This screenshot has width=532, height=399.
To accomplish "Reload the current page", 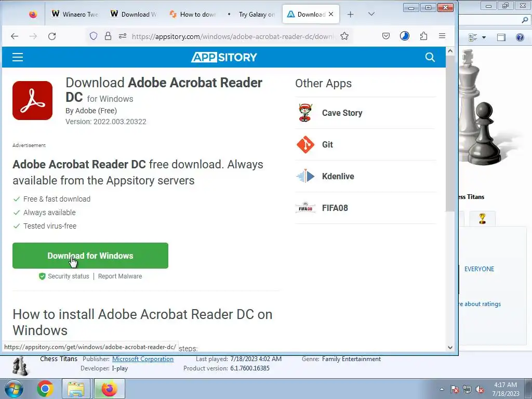I will [52, 36].
